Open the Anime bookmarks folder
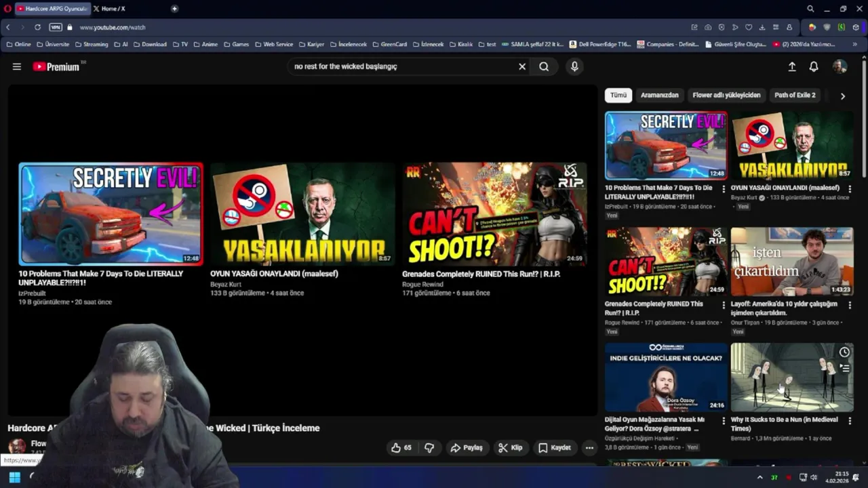This screenshot has width=868, height=488. [205, 44]
